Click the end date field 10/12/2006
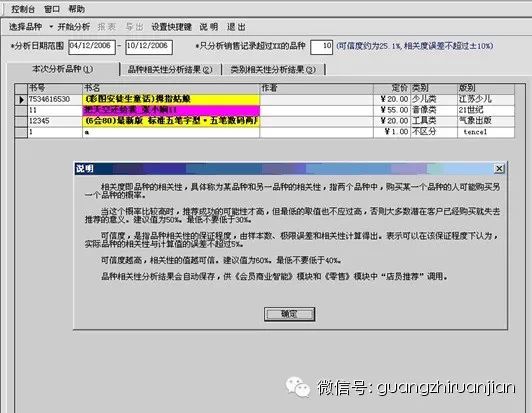The image size is (532, 413). click(x=149, y=47)
